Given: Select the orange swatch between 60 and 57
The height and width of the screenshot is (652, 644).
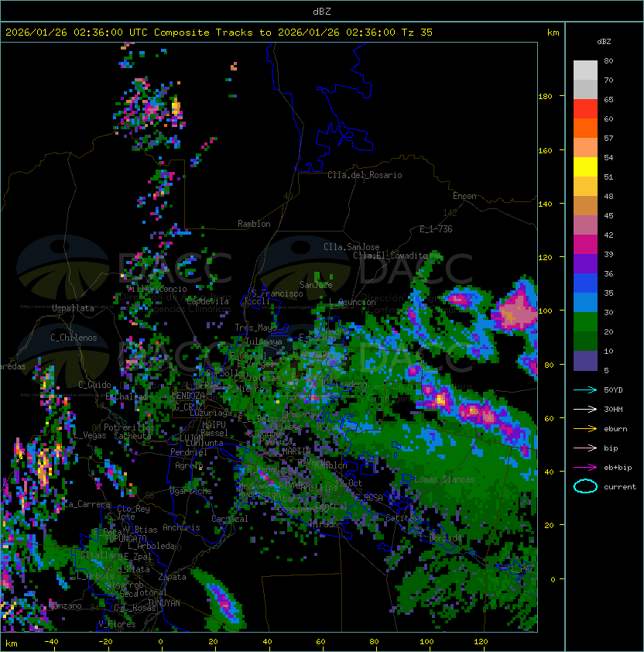Looking at the screenshot, I should coord(585,129).
